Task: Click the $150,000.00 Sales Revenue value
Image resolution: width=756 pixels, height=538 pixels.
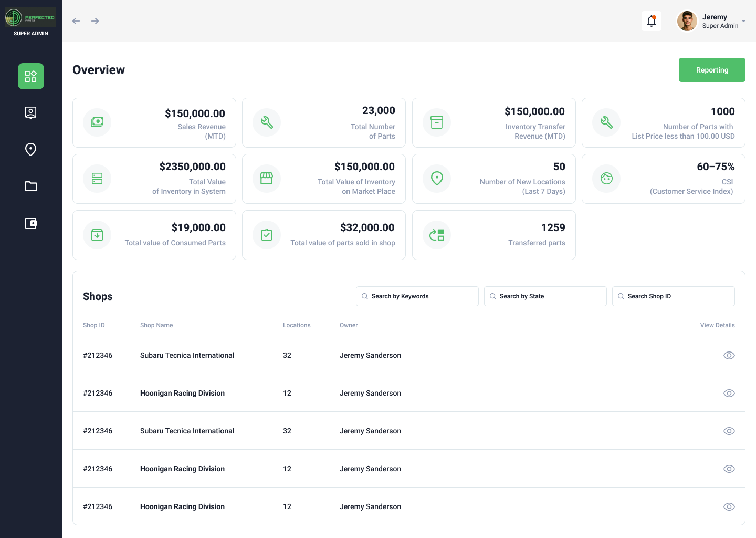Action: pos(195,113)
